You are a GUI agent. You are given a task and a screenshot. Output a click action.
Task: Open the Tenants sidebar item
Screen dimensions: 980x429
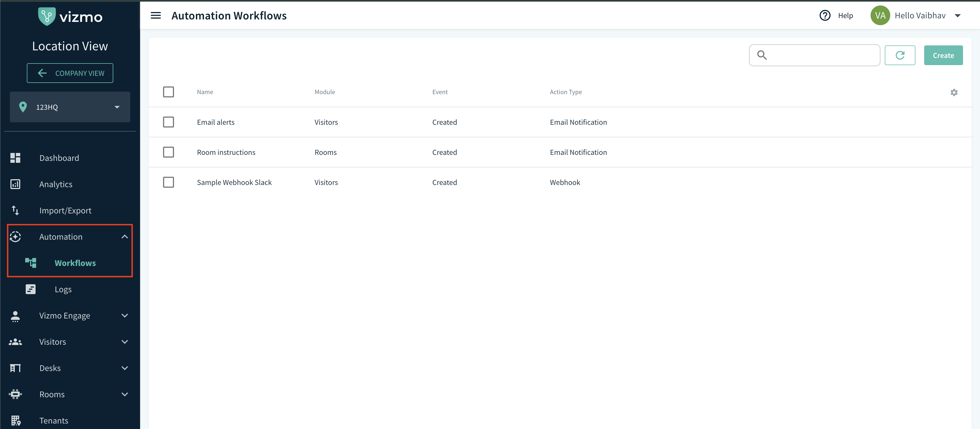54,421
